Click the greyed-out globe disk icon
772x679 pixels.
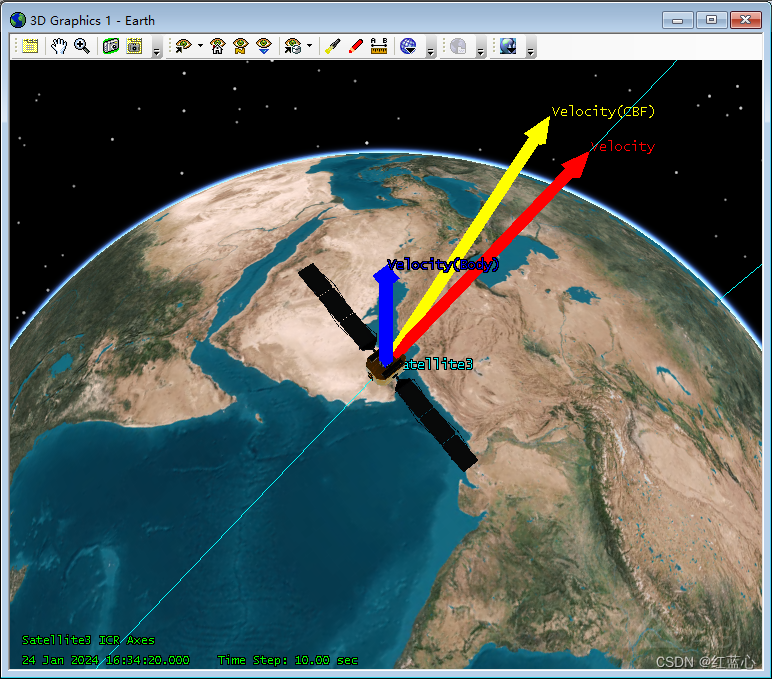[458, 46]
